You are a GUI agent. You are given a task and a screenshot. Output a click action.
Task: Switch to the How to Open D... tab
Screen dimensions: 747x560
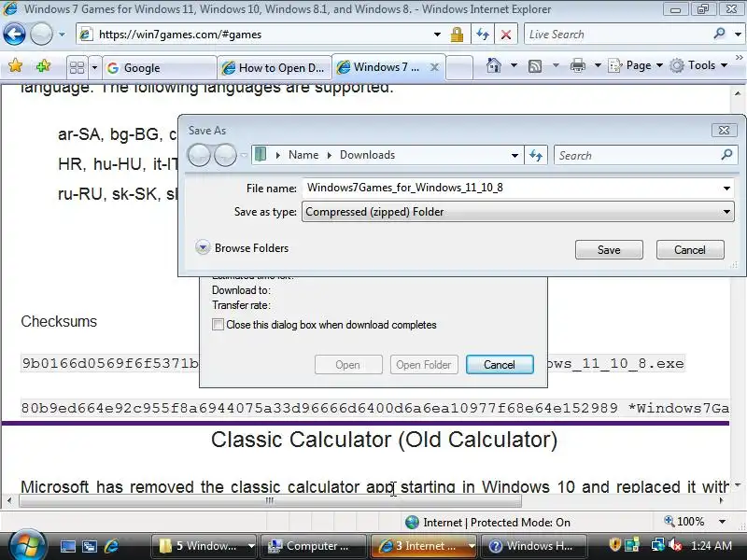(274, 67)
